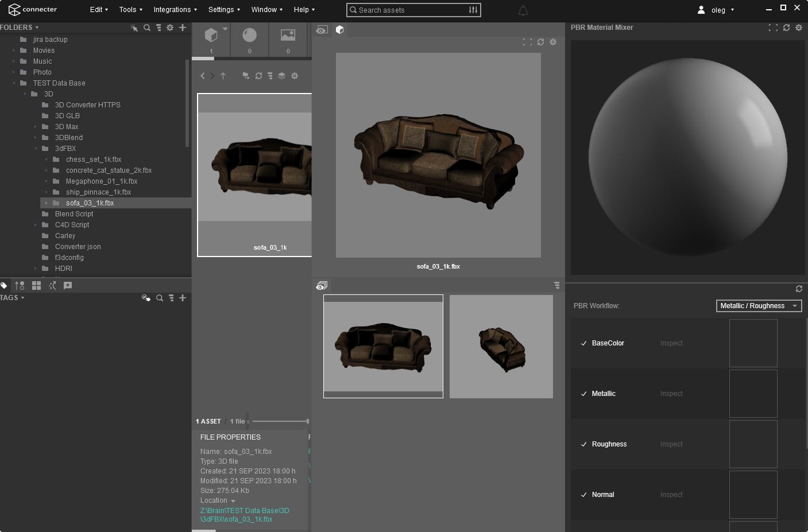This screenshot has height=532, width=808.
Task: Open the search in the Folders panel
Action: [147, 27]
